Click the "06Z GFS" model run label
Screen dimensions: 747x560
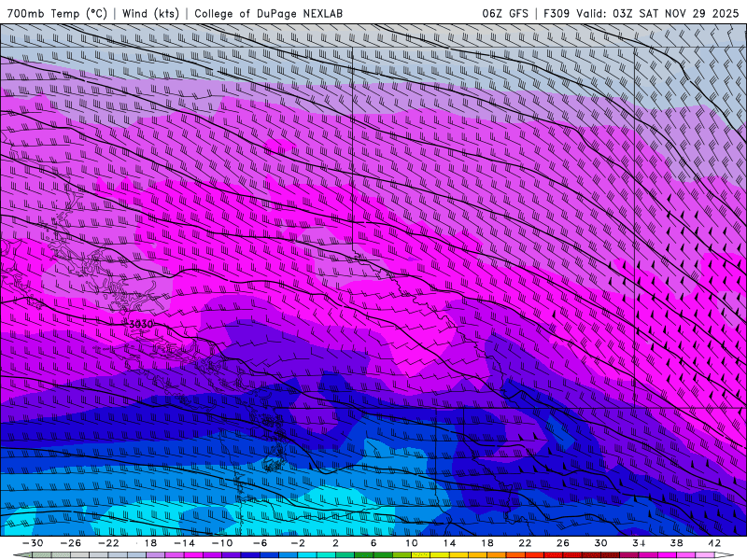[505, 13]
